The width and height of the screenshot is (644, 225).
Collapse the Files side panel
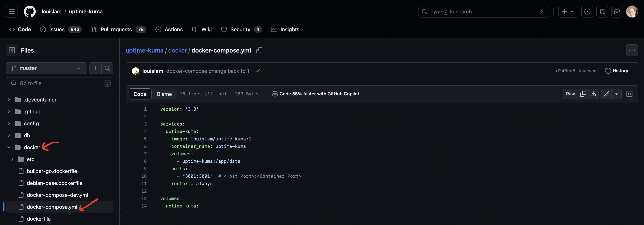[12, 50]
